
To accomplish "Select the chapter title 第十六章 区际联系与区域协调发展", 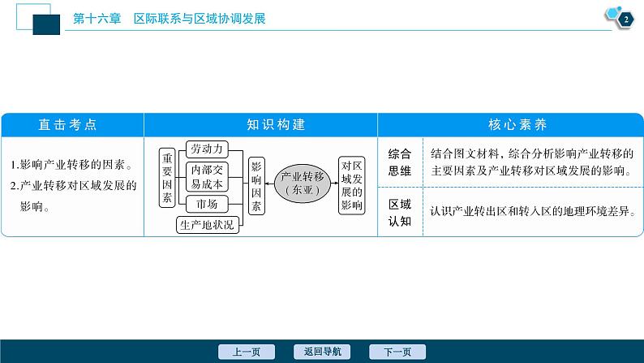I will coord(170,19).
